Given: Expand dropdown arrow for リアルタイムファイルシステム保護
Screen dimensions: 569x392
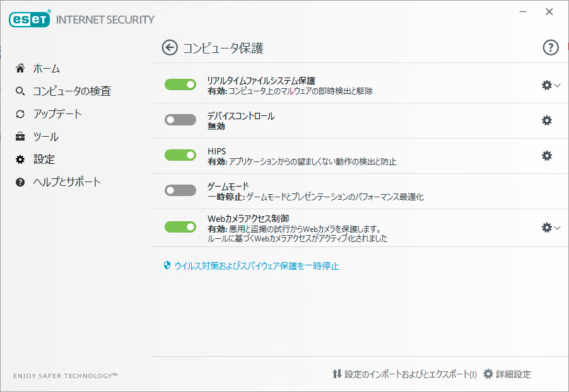Looking at the screenshot, I should coord(558,86).
